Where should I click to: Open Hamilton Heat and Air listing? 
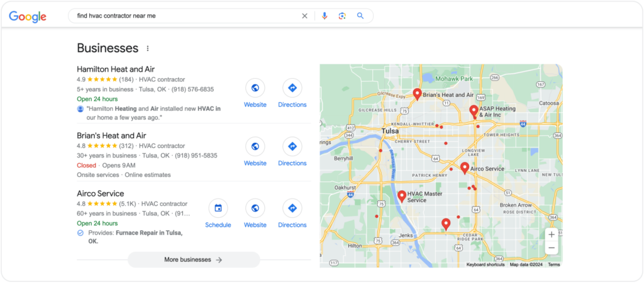(116, 69)
